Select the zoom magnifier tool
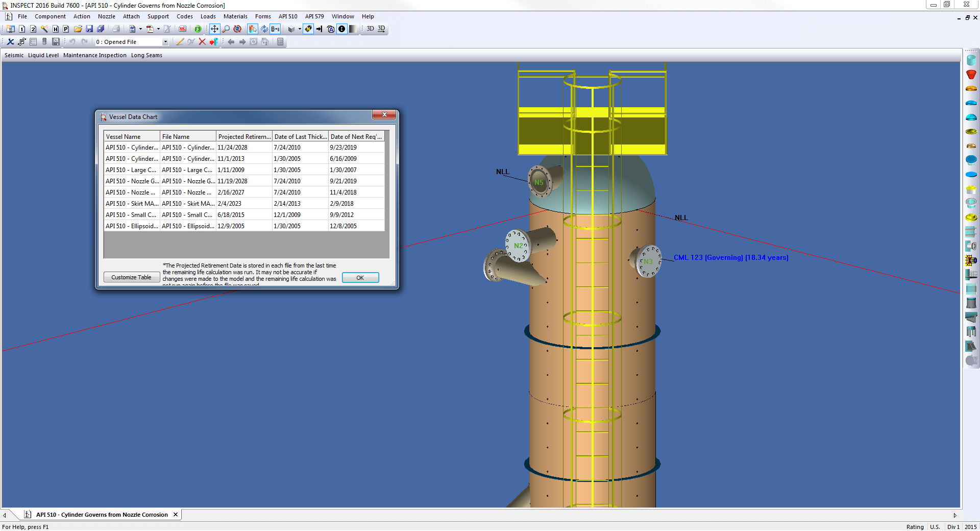Viewport: 980px width, 531px height. pyautogui.click(x=226, y=29)
